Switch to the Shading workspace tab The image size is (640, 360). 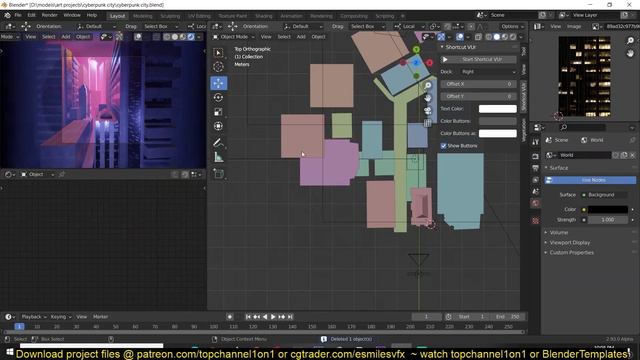264,16
